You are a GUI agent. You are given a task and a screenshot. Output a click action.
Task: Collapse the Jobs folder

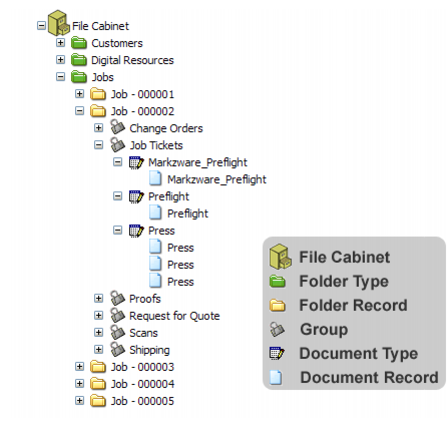tap(60, 77)
